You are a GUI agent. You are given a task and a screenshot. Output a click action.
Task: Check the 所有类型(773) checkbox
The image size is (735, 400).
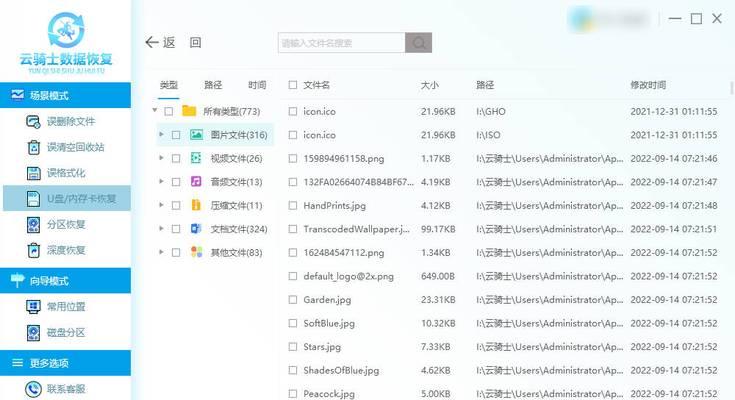[x=169, y=112]
